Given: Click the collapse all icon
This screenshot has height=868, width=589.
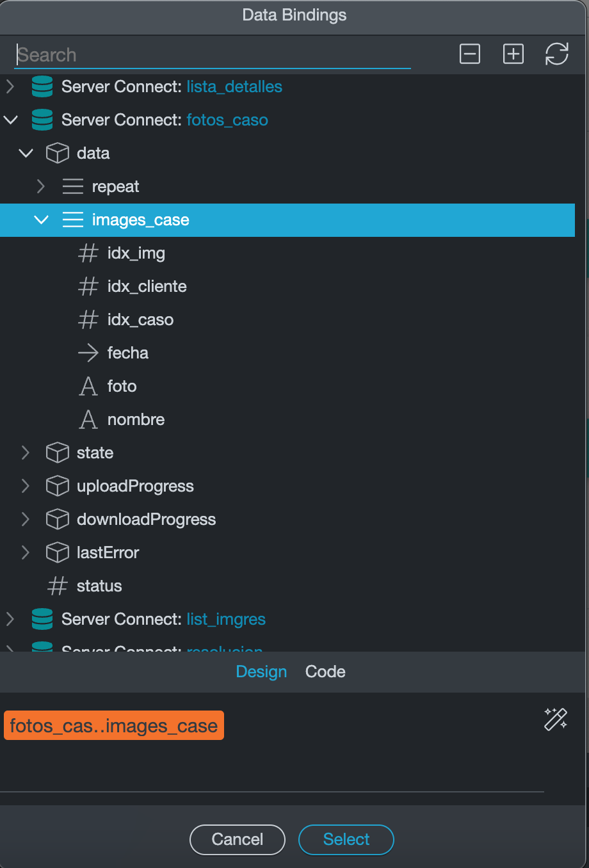Looking at the screenshot, I should (470, 54).
